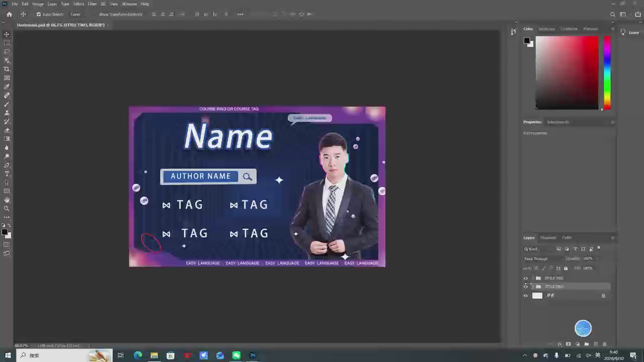Open the Auto-Select Layer dropdown
This screenshot has width=644, height=362.
(x=78, y=14)
